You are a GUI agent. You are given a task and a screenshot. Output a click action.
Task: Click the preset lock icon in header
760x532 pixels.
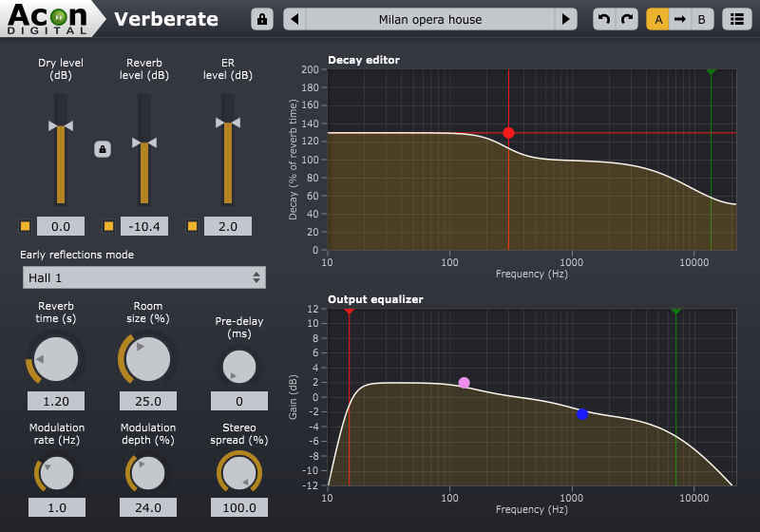[262, 19]
